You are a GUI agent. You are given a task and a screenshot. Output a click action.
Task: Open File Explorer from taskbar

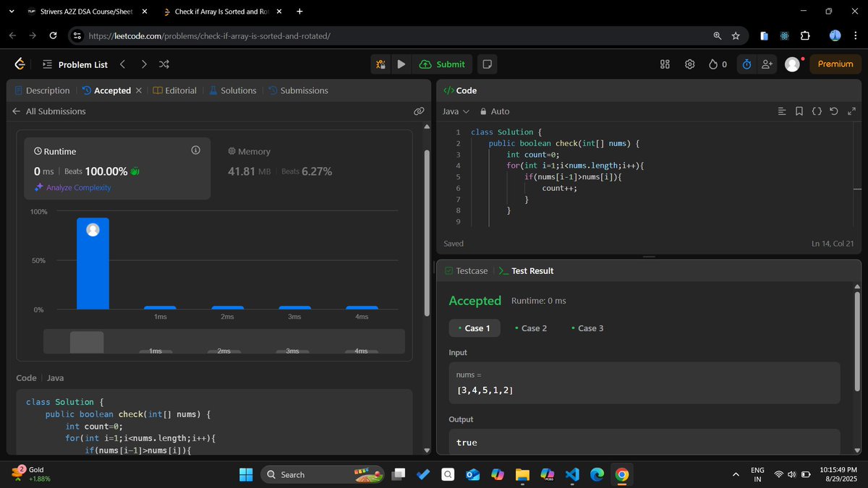[522, 474]
